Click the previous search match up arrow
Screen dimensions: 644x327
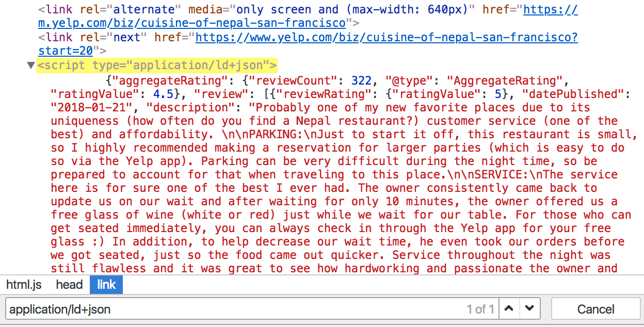[x=509, y=308]
